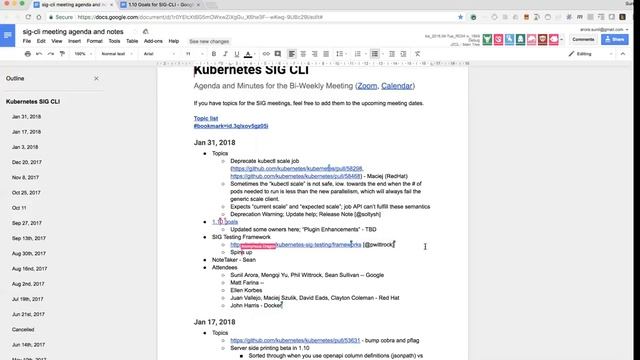
Task: Justify the text
Action: click(x=326, y=54)
